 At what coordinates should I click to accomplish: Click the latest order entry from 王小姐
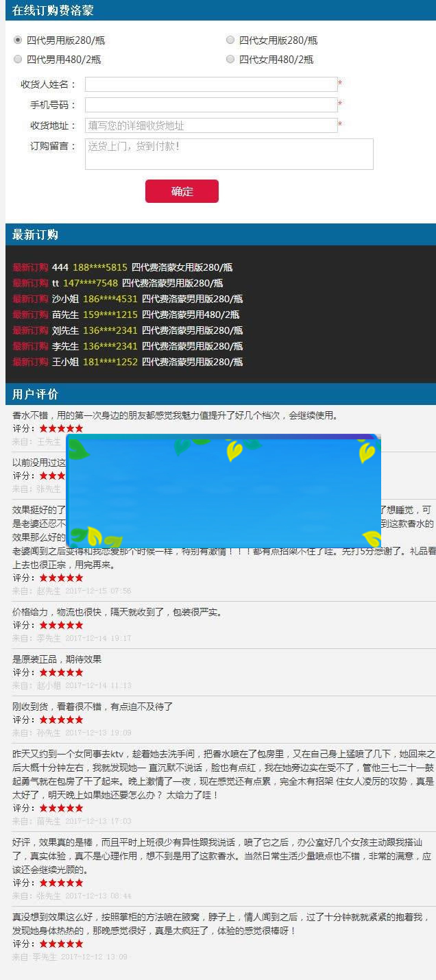[128, 362]
